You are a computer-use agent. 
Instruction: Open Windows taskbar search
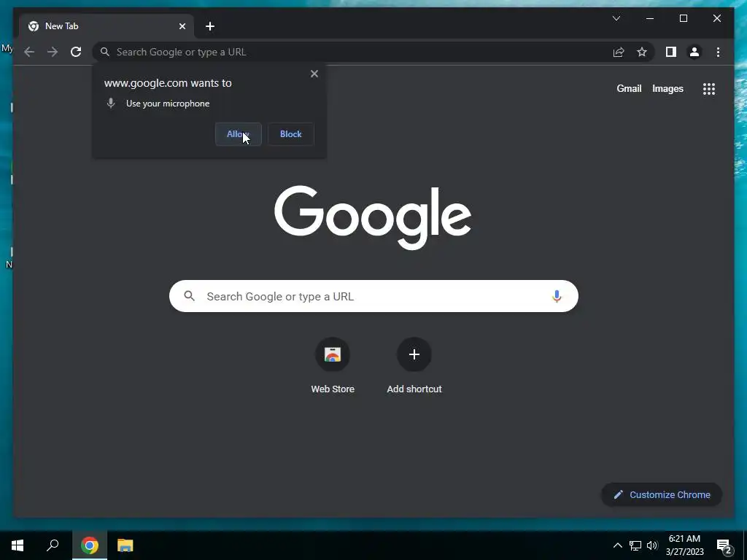click(x=53, y=545)
